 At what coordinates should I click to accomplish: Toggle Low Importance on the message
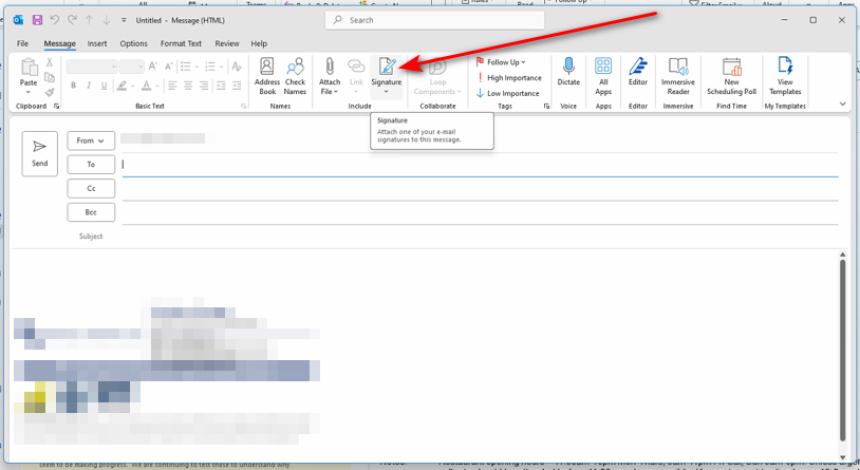(508, 93)
